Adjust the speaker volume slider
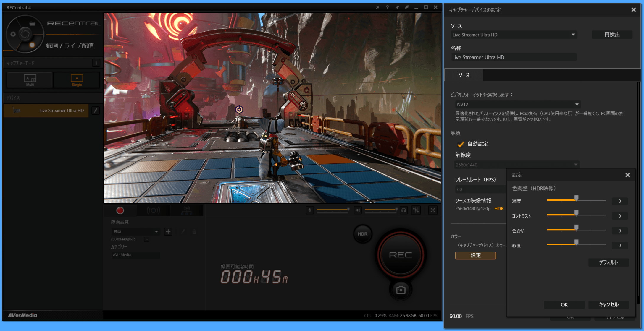The height and width of the screenshot is (331, 644). 381,210
